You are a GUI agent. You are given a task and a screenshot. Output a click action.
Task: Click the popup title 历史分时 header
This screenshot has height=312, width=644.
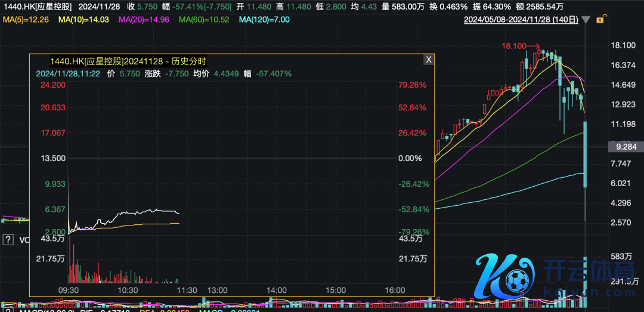pyautogui.click(x=128, y=61)
